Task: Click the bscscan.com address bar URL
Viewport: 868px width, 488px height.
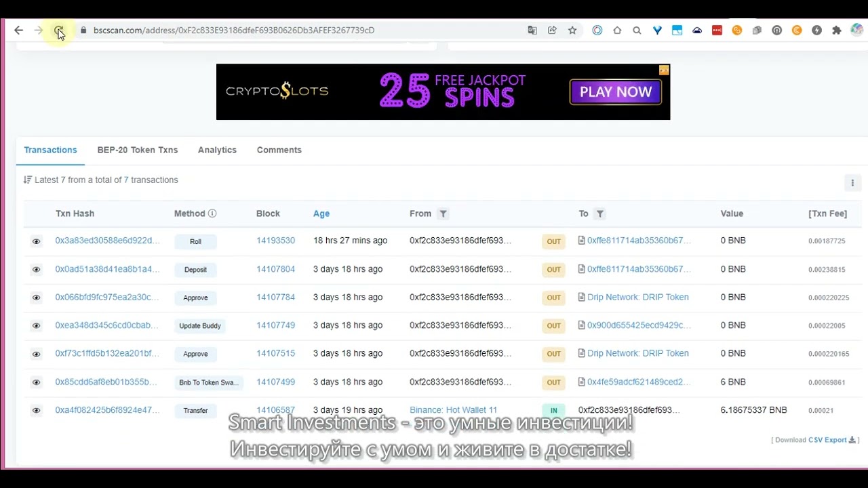Action: point(234,30)
